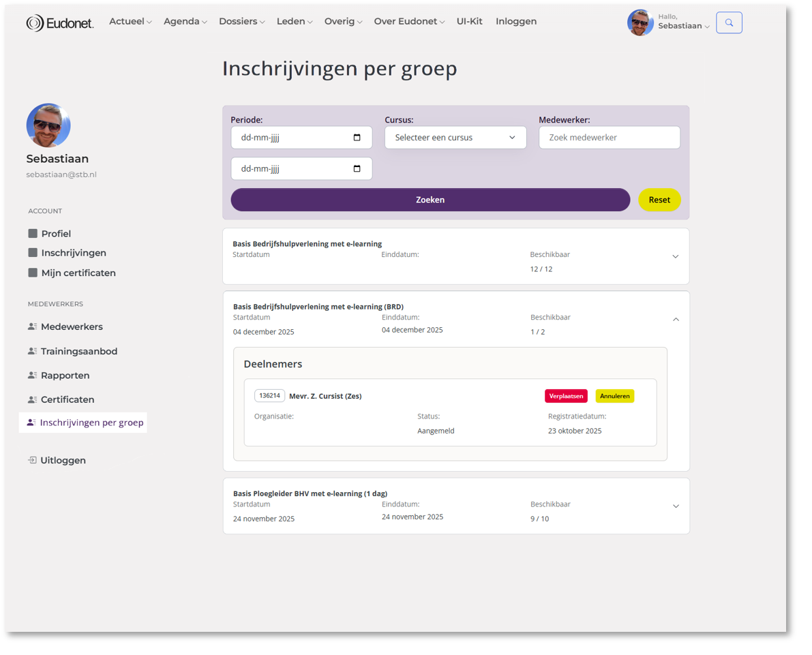812x655 pixels.
Task: Click the yellow Reset button
Action: point(659,200)
